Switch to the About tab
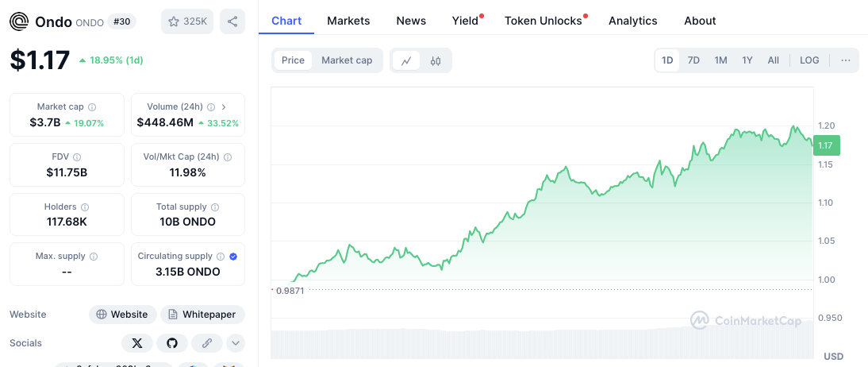 [700, 21]
